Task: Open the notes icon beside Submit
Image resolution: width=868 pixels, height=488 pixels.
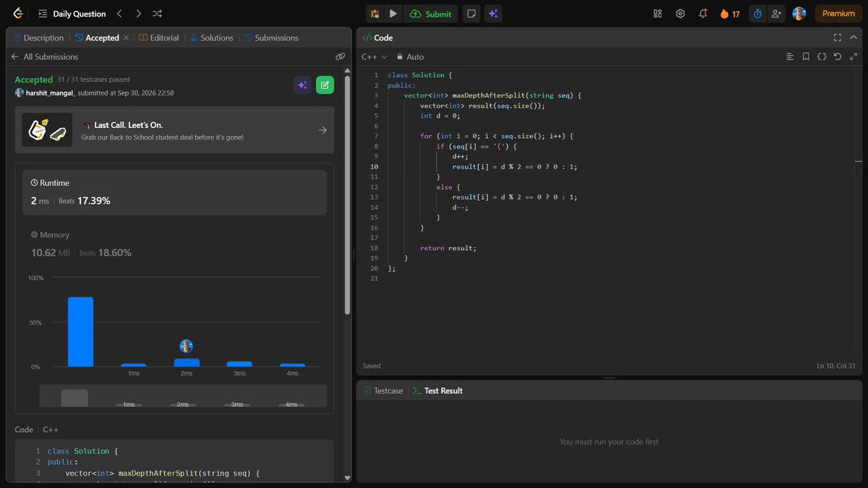Action: pos(472,14)
